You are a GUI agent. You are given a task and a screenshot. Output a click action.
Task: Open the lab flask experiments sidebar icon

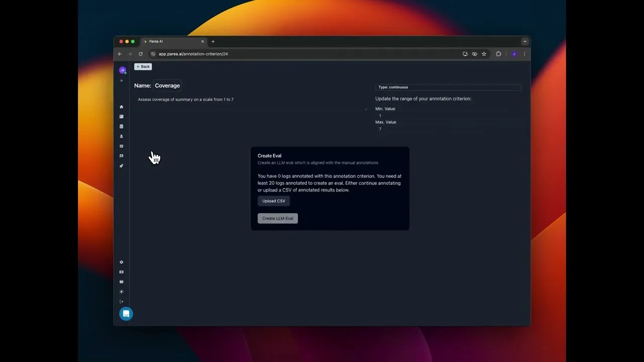[x=121, y=136]
